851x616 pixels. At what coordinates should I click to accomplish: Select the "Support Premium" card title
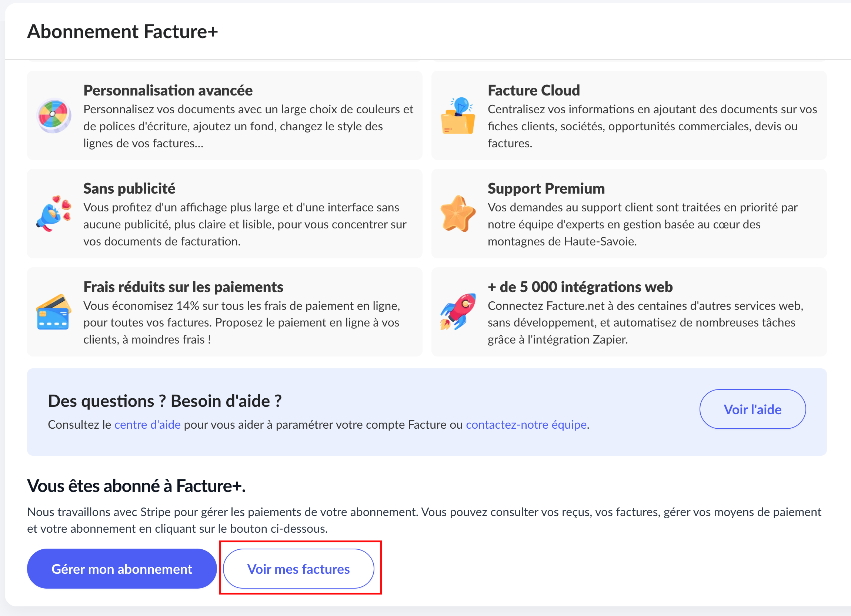tap(546, 188)
